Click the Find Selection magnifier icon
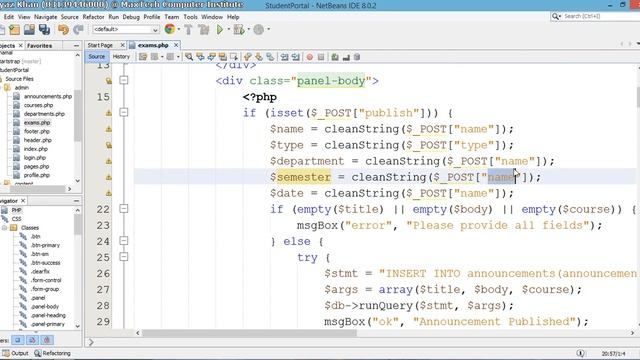The image size is (640, 360). 189,57
